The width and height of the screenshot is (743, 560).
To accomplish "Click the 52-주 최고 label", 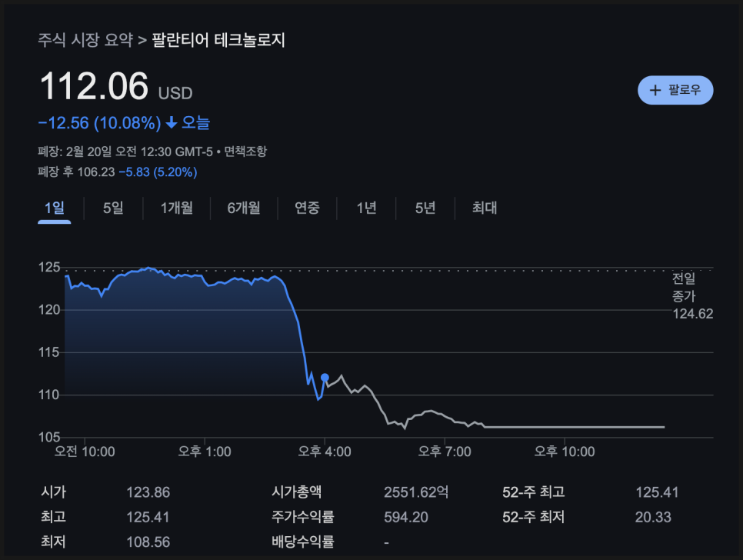I will 534,492.
